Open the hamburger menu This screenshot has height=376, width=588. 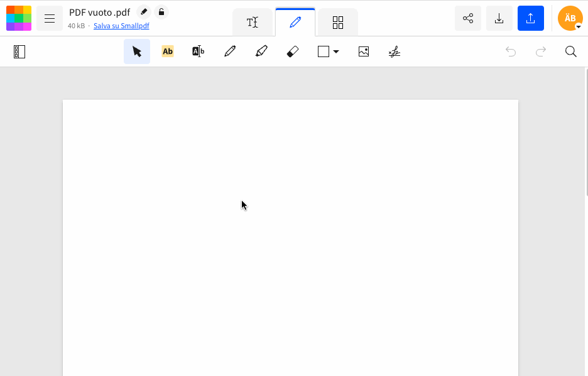[50, 18]
